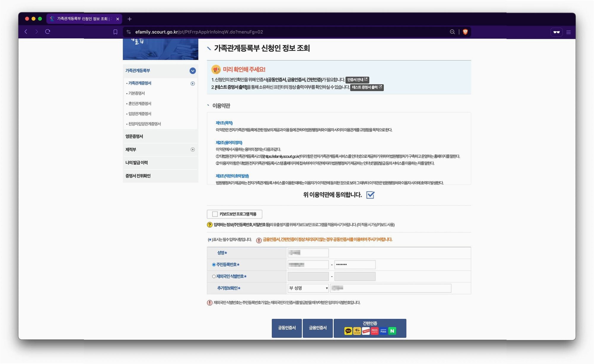Click the KB bank authentication icon

click(357, 331)
